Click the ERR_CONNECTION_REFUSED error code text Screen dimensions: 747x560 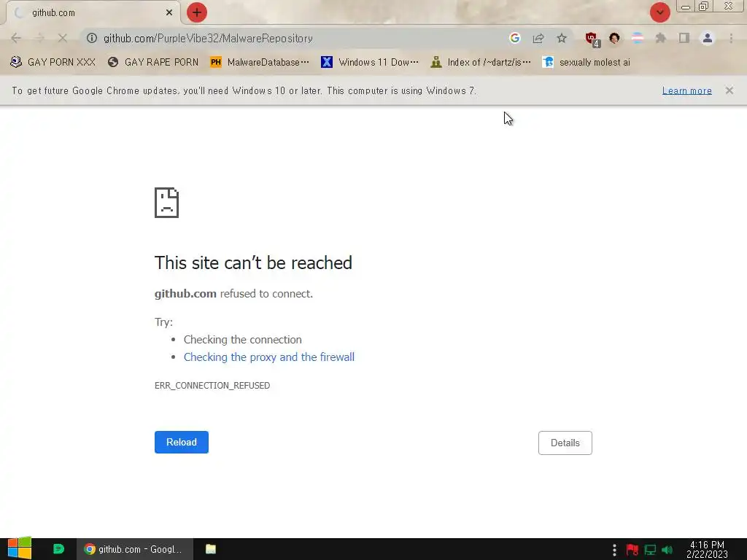pos(212,385)
